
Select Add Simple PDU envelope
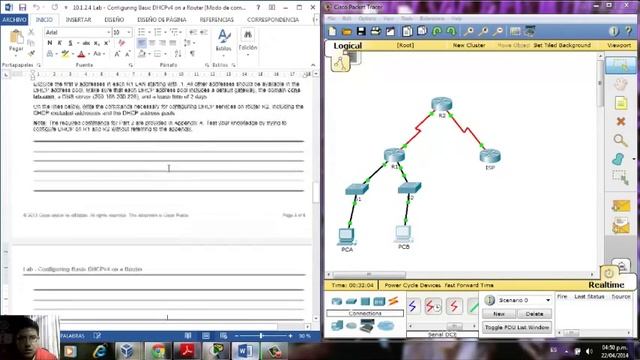tap(620, 205)
